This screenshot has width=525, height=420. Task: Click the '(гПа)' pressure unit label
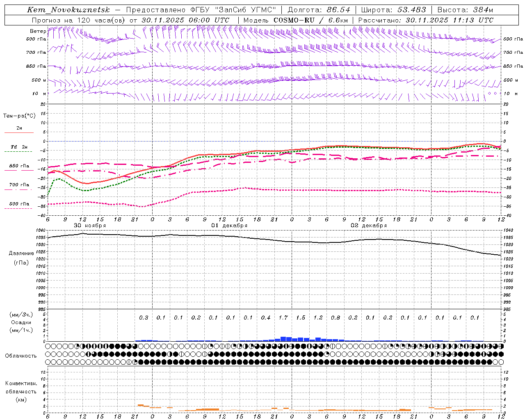tap(21, 262)
